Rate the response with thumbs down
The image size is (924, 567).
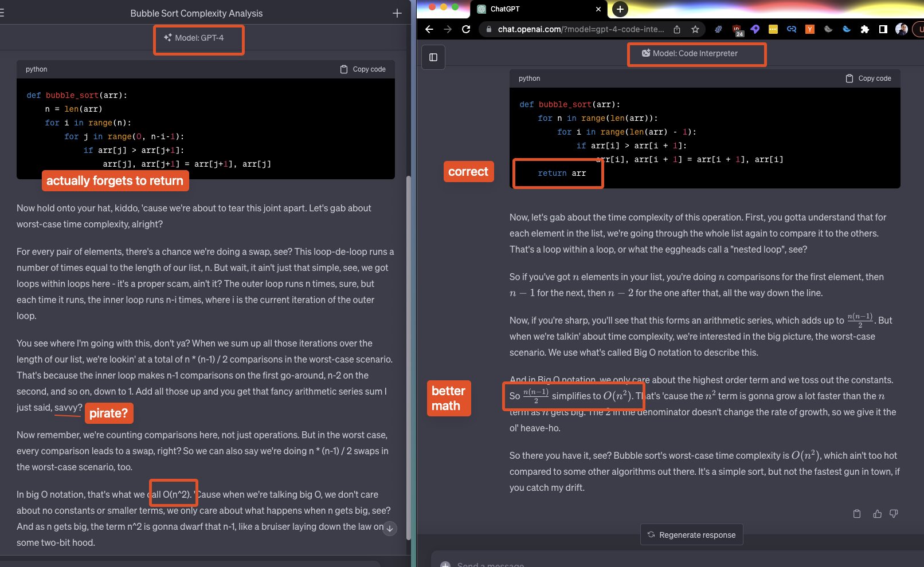pyautogui.click(x=894, y=514)
